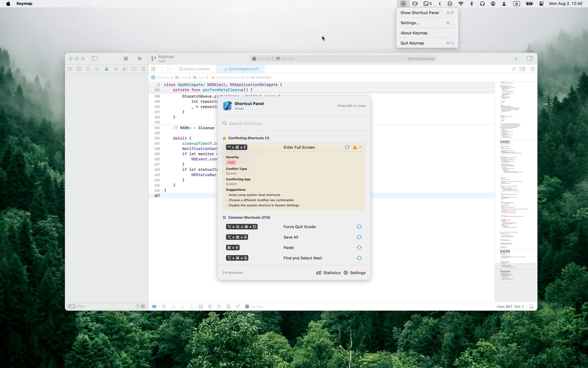588x368 pixels.
Task: Toggle recent files filter clock icon
Action: [138, 306]
